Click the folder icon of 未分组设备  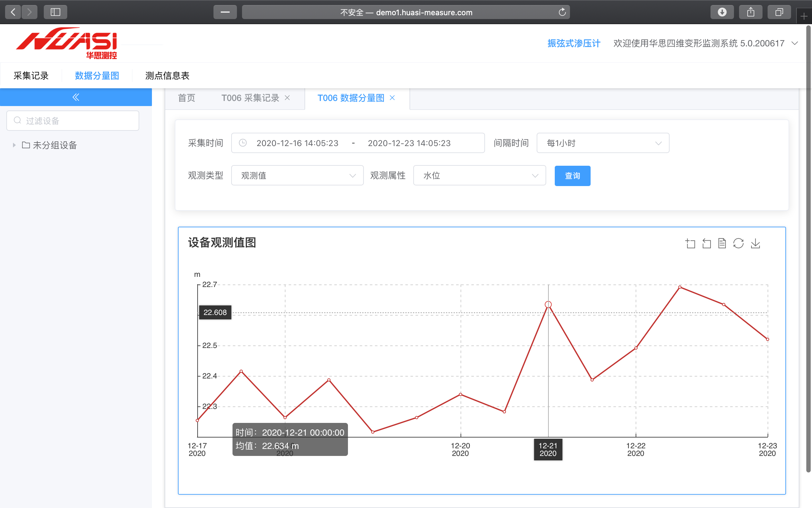[26, 145]
